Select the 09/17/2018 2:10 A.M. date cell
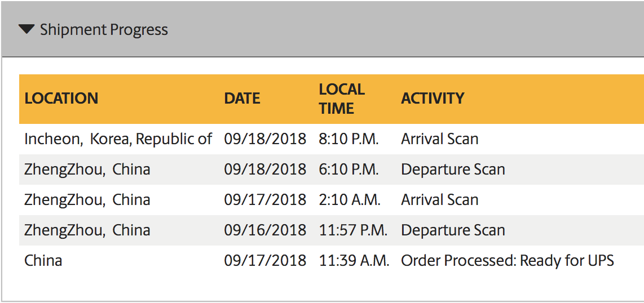The height and width of the screenshot is (303, 644). click(265, 200)
